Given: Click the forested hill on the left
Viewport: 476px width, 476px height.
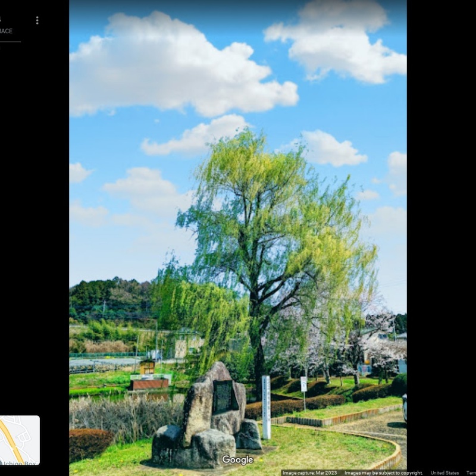Looking at the screenshot, I should click(x=110, y=300).
